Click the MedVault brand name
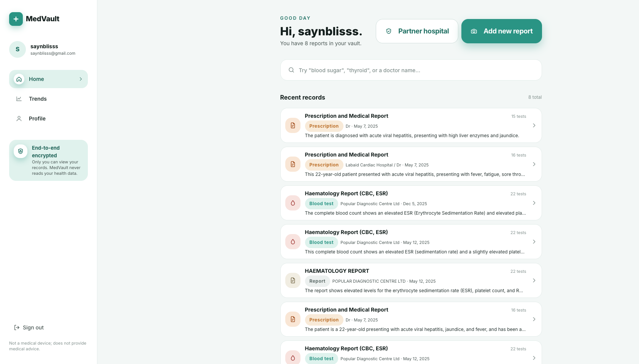This screenshot has height=364, width=639. 43,19
